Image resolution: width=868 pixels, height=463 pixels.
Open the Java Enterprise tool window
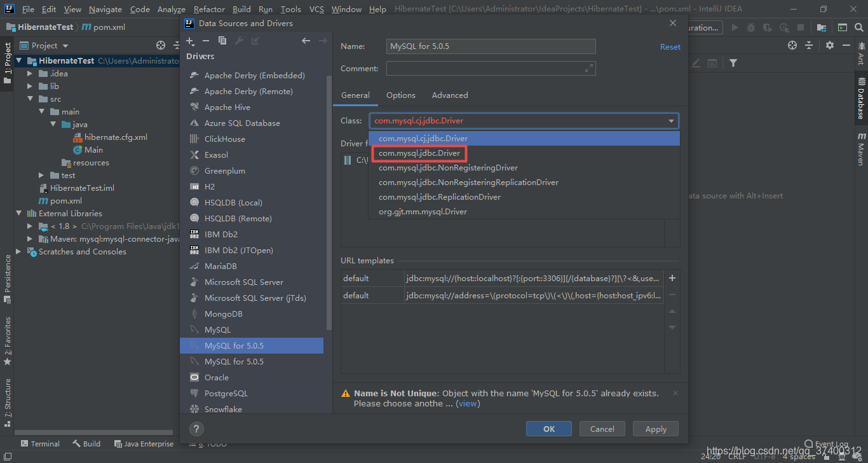point(144,444)
